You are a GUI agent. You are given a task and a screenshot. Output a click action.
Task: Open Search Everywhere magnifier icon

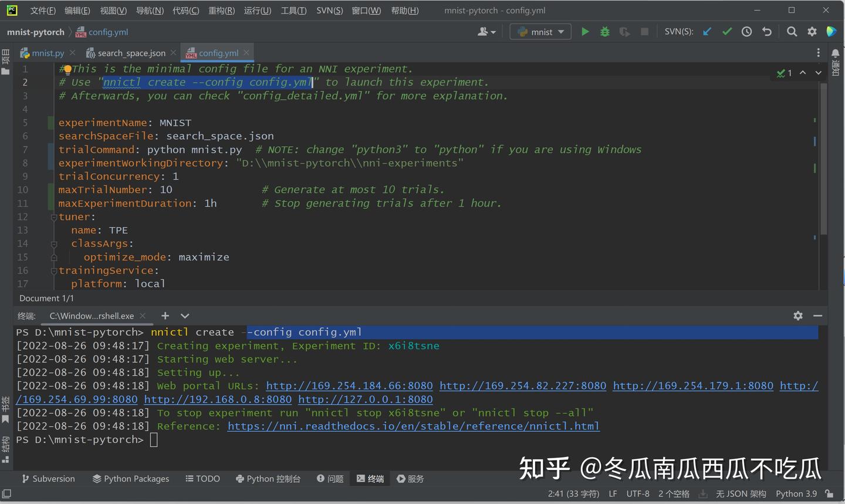coord(792,32)
